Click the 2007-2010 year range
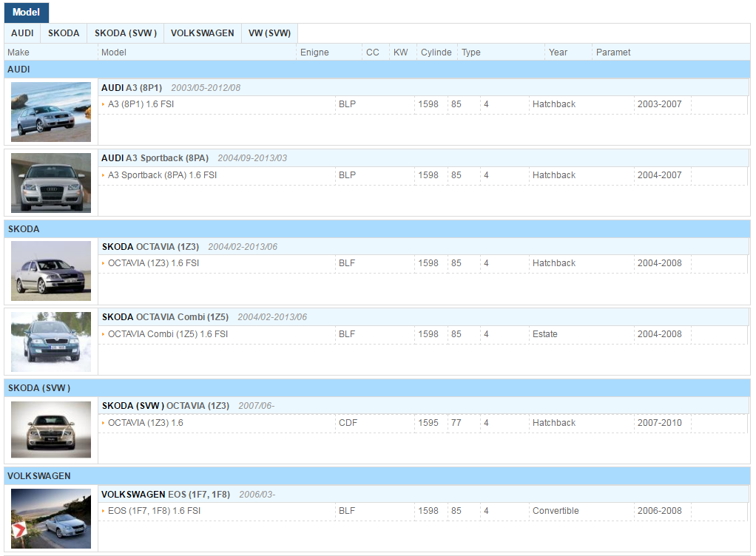Viewport: 756px width, 556px height. pyautogui.click(x=660, y=422)
